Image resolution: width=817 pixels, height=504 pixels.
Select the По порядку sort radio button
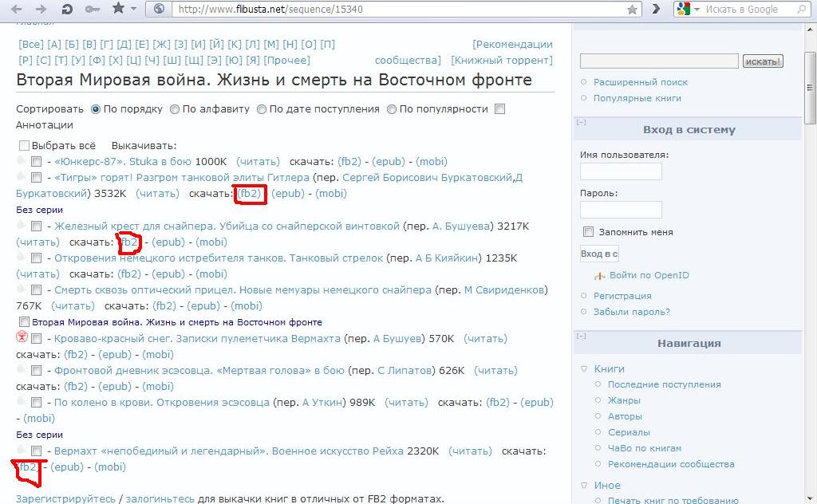[96, 109]
